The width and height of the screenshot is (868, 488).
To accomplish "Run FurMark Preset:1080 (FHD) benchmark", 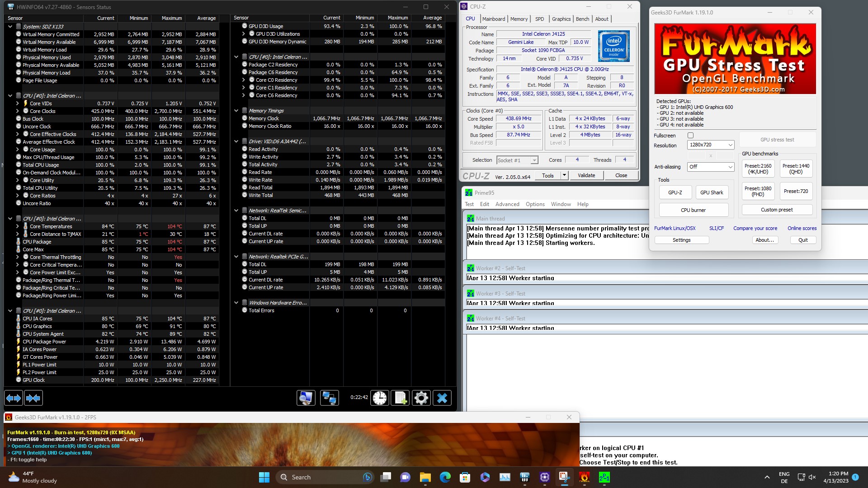I will (x=758, y=192).
